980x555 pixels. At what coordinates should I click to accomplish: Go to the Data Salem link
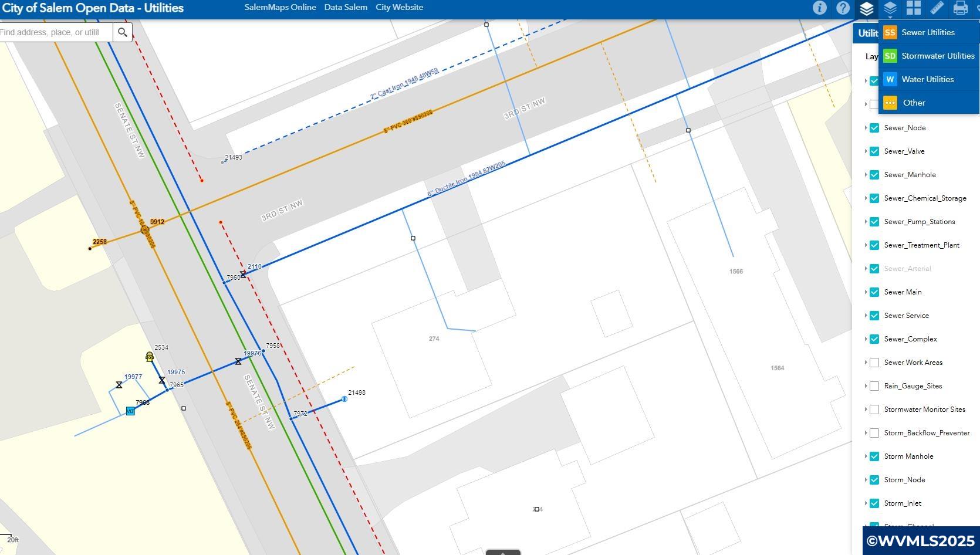pyautogui.click(x=346, y=8)
